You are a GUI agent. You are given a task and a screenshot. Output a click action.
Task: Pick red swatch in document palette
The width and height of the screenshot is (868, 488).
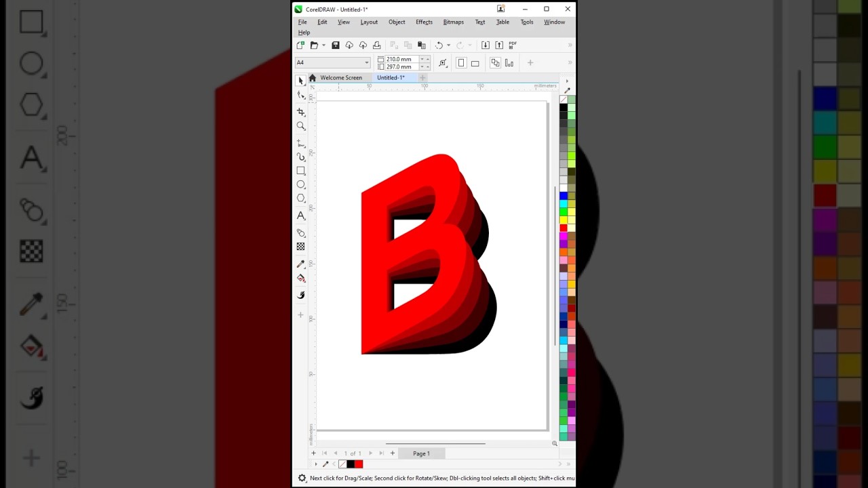click(359, 464)
